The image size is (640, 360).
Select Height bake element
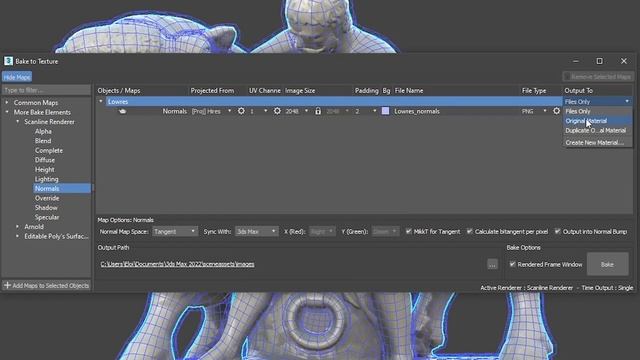[44, 169]
